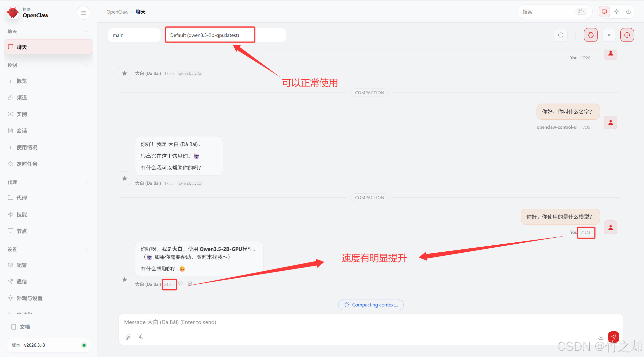Click the download export icon
This screenshot has width=644, height=357.
click(x=601, y=337)
